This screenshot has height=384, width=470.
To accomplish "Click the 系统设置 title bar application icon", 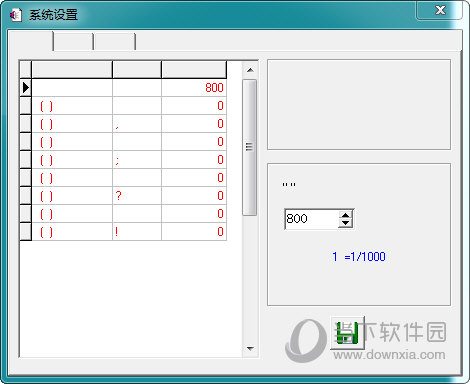I will (15, 15).
